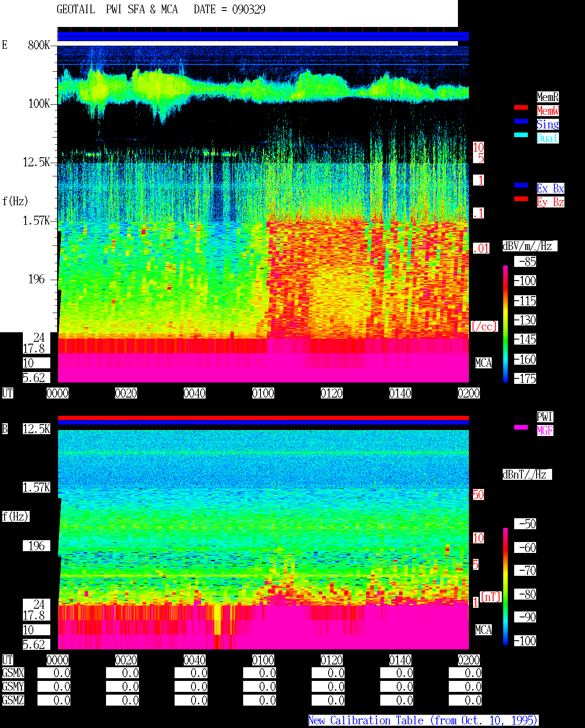Click the blue mode bar above E panel
The image size is (585, 728).
click(263, 36)
